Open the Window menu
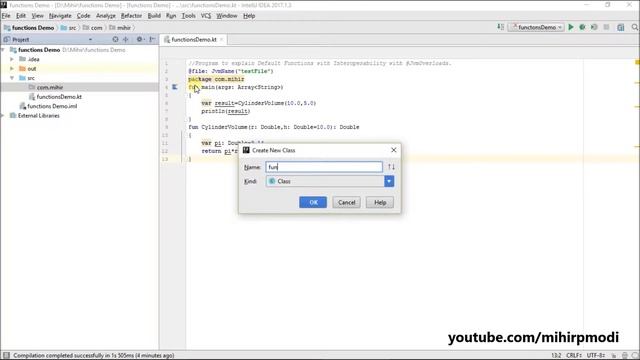This screenshot has height=360, width=640. pos(227,16)
